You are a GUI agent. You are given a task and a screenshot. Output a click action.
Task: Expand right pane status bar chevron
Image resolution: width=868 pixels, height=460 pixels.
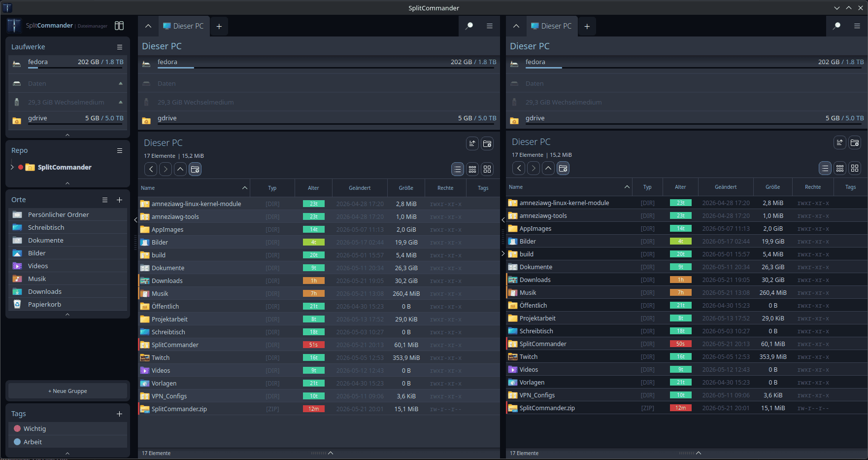(x=699, y=453)
